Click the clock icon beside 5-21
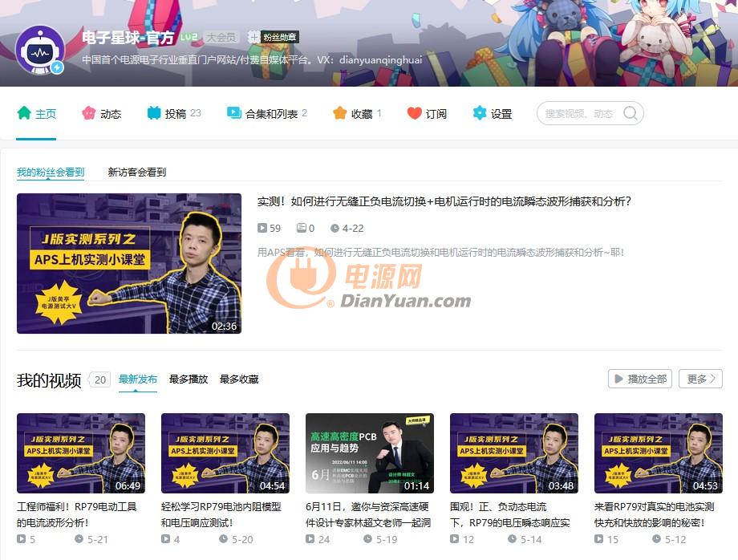The width and height of the screenshot is (738, 560). click(79, 539)
